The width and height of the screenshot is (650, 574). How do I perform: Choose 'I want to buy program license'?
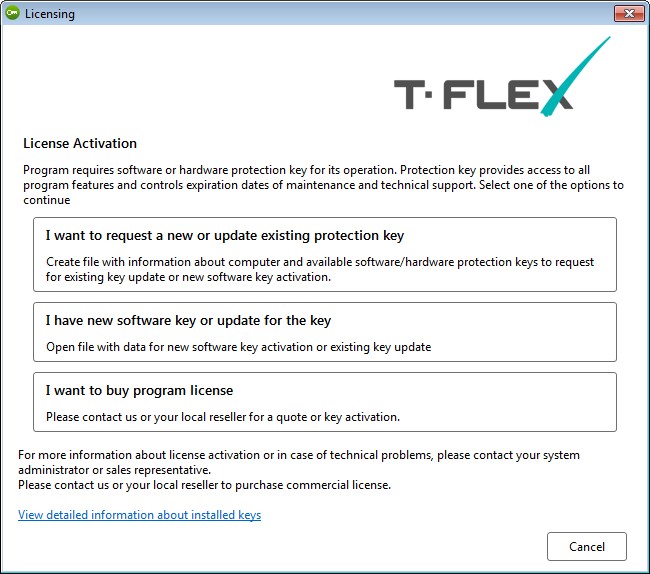[325, 402]
